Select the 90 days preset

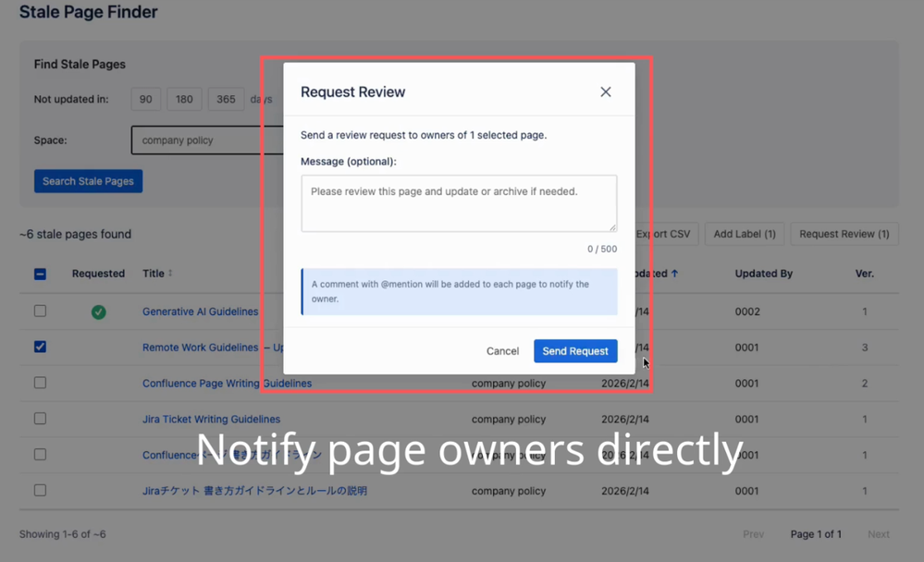point(145,100)
